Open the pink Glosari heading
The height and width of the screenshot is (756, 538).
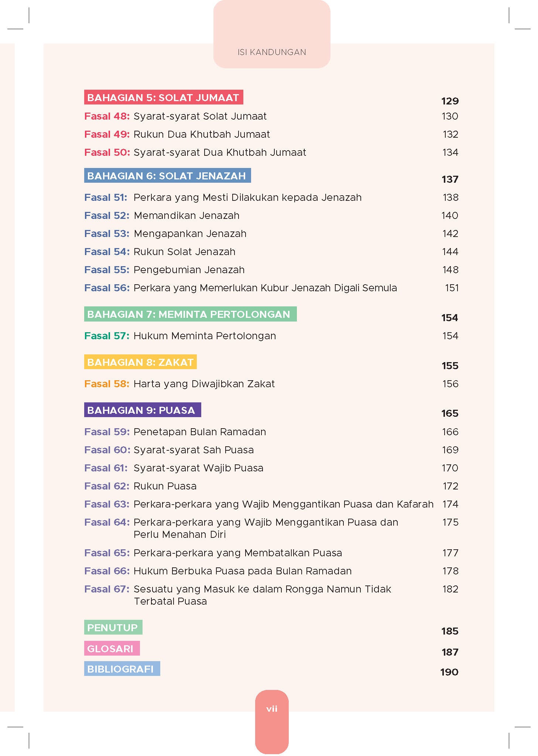pyautogui.click(x=112, y=649)
